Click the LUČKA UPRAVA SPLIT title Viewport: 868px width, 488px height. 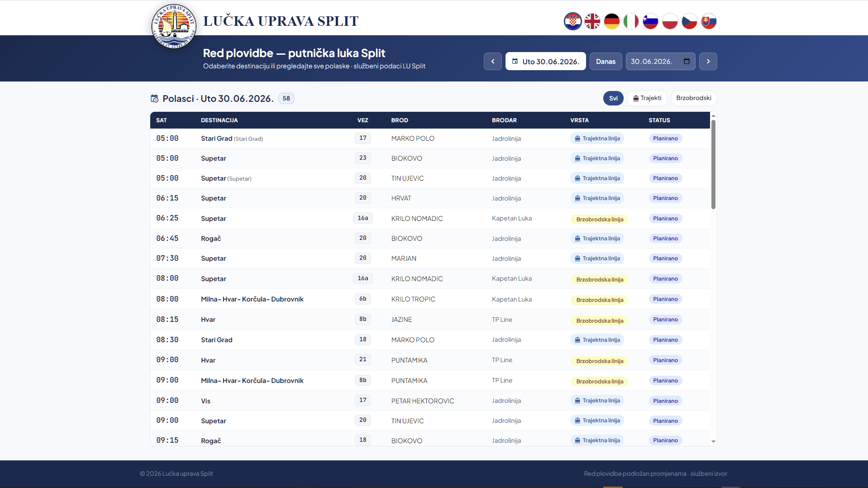tap(281, 21)
